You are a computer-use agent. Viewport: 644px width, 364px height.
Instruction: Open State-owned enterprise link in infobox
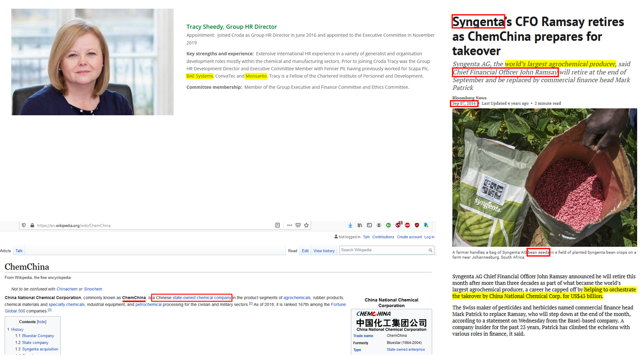[x=406, y=350]
